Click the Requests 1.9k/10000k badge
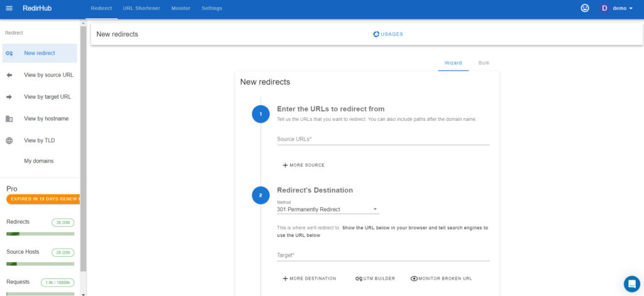The height and width of the screenshot is (296, 644). point(57,282)
